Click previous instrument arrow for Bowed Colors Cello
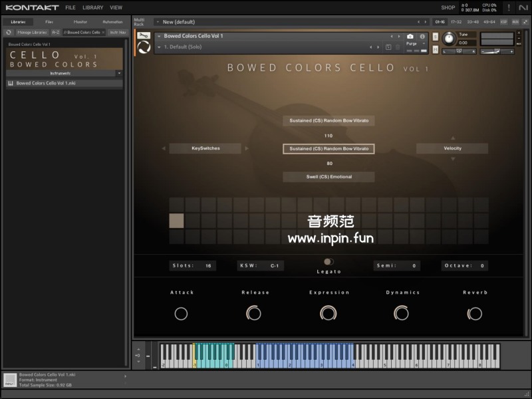This screenshot has width=532, height=399. tap(391, 36)
